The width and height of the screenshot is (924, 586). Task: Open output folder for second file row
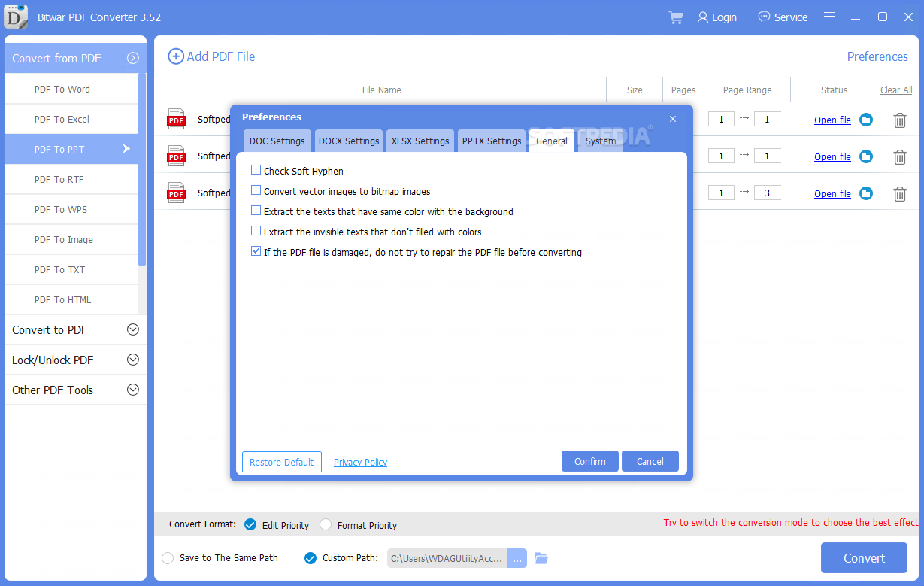pyautogui.click(x=866, y=156)
